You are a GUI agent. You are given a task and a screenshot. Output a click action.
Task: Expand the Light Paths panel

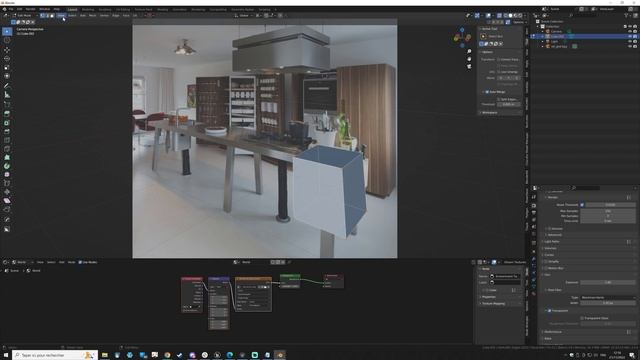(552, 242)
